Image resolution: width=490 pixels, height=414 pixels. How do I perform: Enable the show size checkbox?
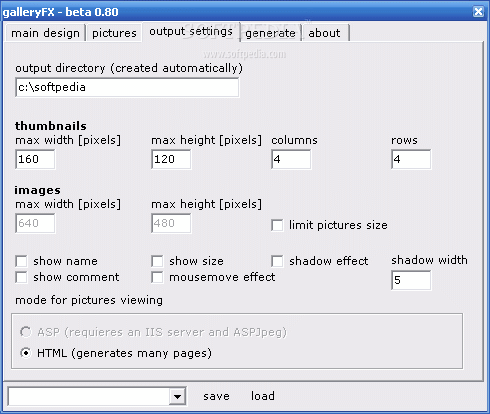[x=157, y=261]
